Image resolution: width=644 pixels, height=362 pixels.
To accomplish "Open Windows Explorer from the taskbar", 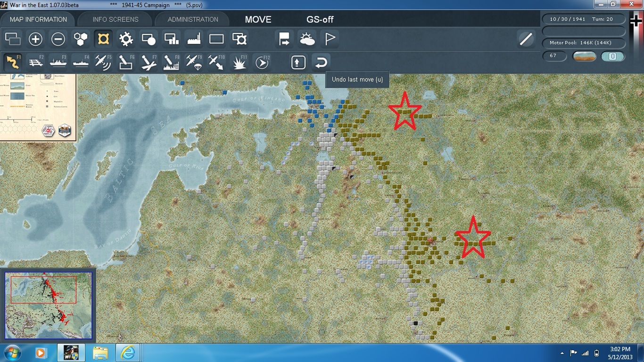I will [x=100, y=353].
